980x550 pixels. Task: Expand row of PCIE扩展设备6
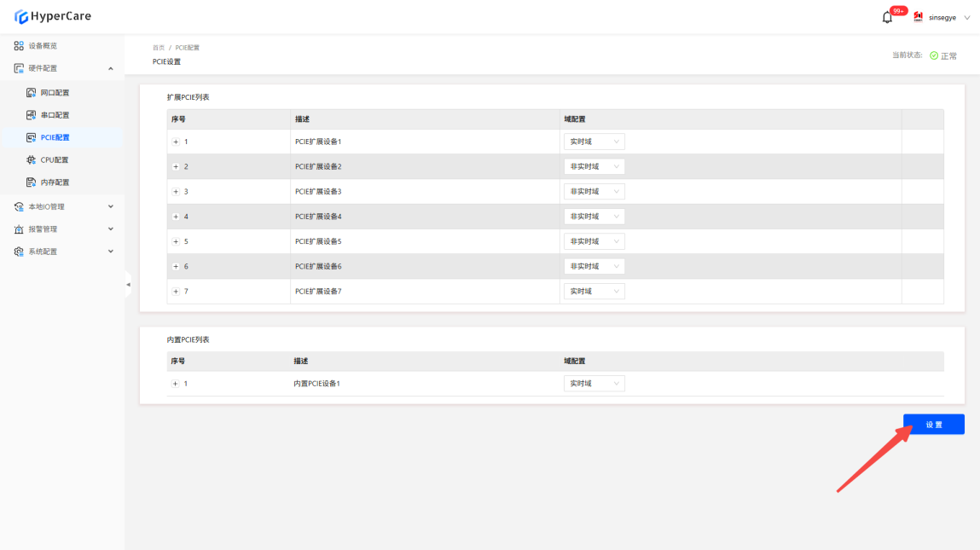(x=176, y=267)
